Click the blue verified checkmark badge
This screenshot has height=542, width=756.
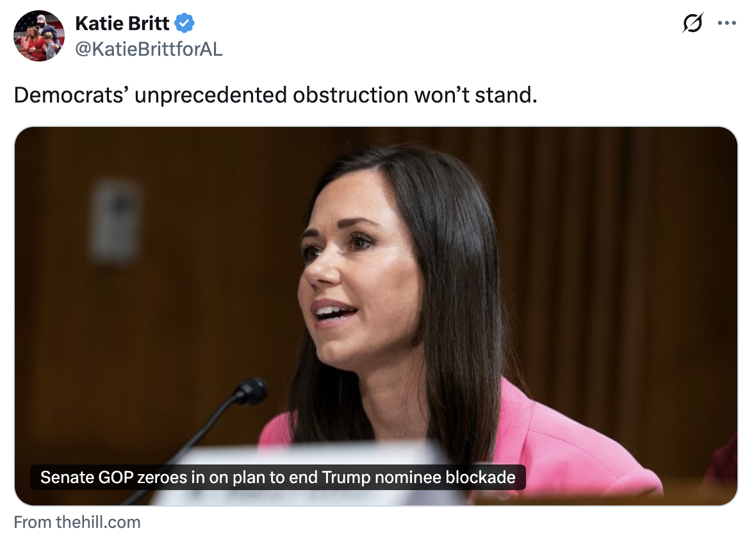[x=184, y=23]
